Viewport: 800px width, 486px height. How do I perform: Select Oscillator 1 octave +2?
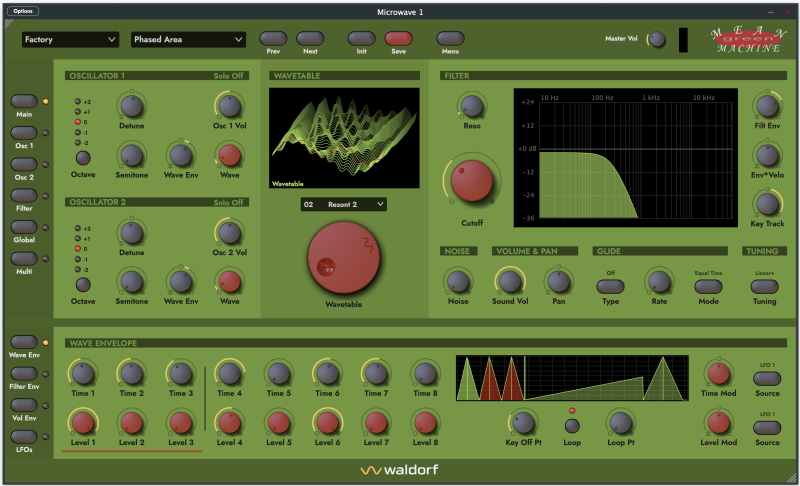[x=78, y=101]
